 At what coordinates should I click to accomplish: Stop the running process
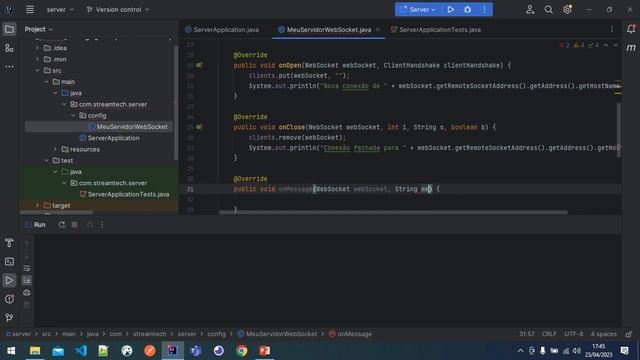coord(75,225)
